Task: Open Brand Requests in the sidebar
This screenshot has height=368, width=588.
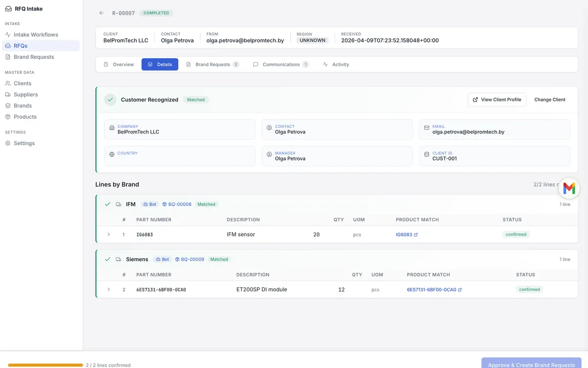Action: pyautogui.click(x=40, y=57)
